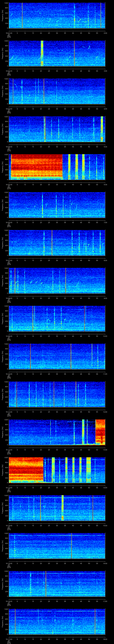Click the spectrogram panel starting at 16:11:00

57,394
